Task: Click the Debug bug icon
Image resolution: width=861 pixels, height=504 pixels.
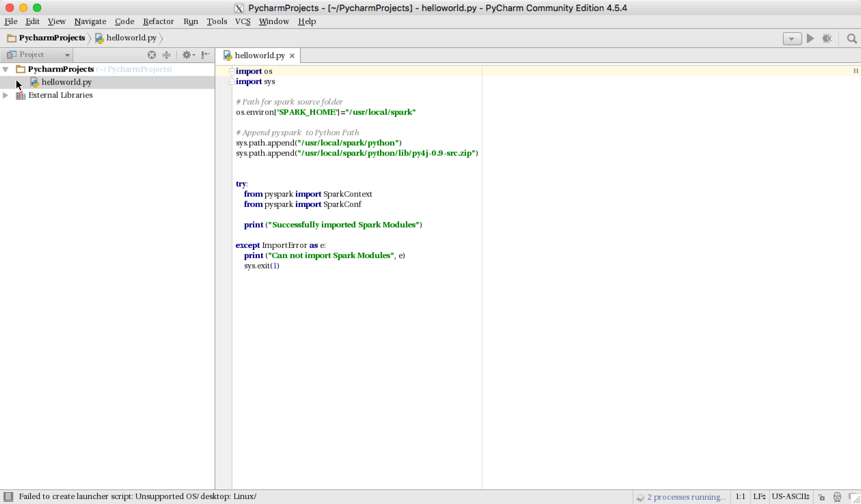Action: coord(827,39)
